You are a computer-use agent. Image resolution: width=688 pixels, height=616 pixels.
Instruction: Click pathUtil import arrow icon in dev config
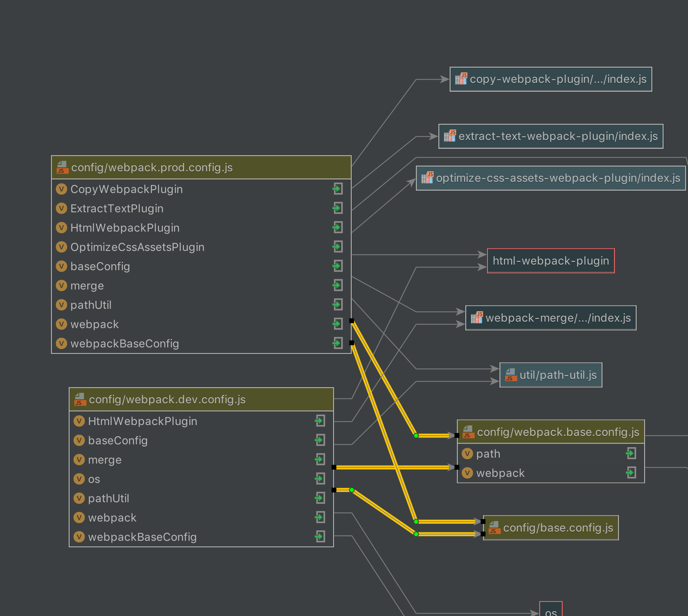[x=320, y=498]
